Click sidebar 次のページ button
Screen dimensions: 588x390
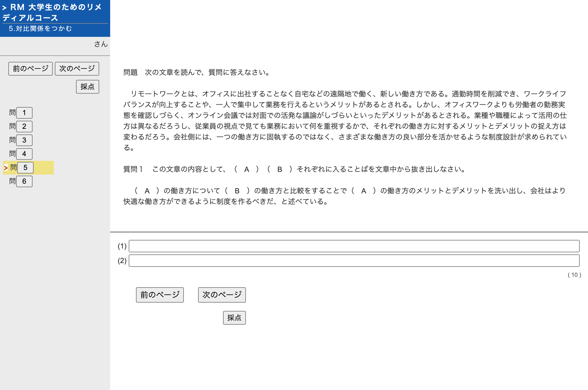(77, 69)
